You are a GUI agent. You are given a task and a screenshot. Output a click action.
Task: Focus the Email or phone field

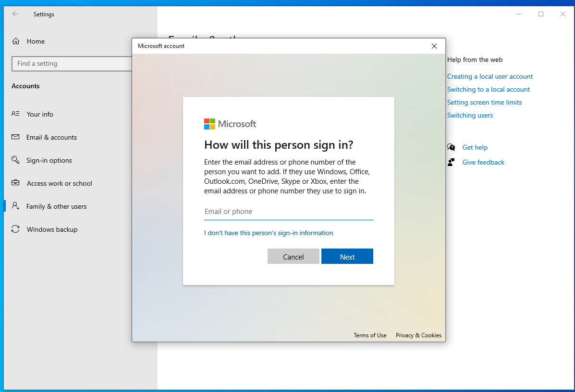click(289, 212)
